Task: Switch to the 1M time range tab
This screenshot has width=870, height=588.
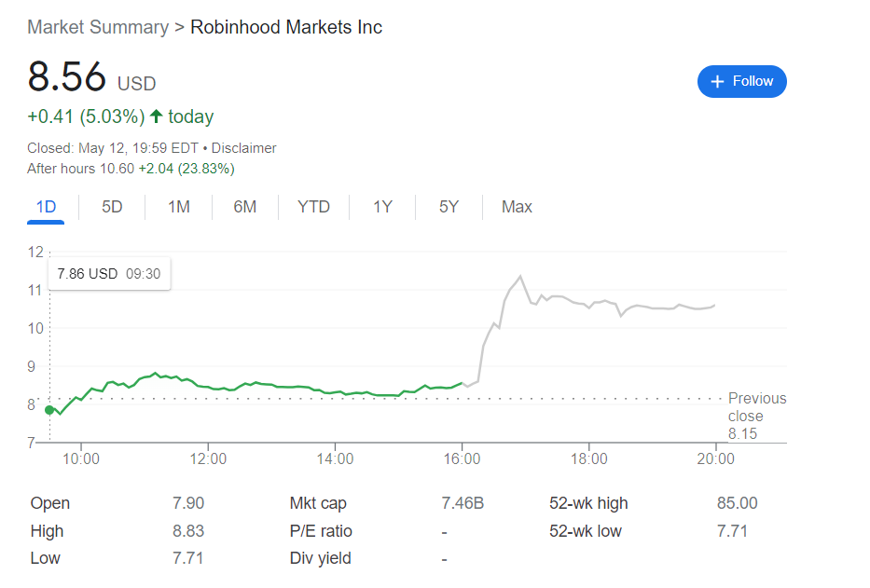Action: click(x=179, y=207)
